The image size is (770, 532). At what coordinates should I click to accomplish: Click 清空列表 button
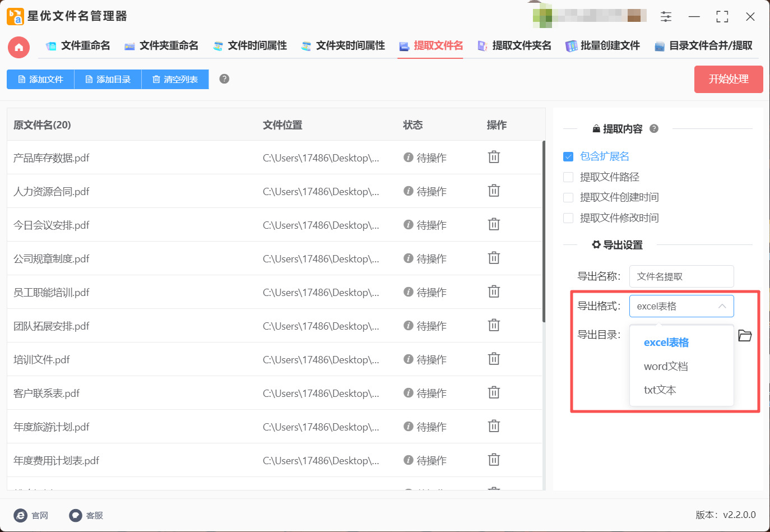[x=175, y=80]
